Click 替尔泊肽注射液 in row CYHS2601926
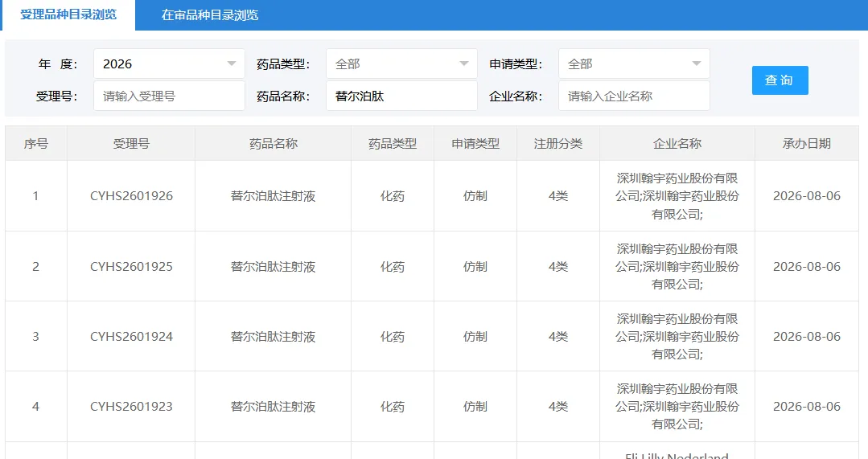The width and height of the screenshot is (868, 459). point(273,196)
